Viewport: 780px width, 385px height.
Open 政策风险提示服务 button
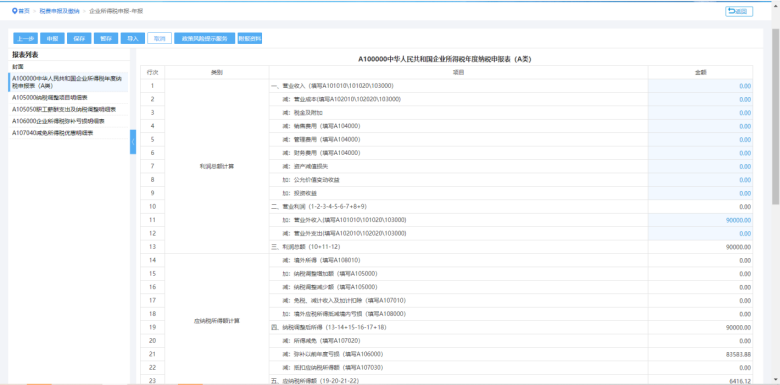tap(204, 39)
